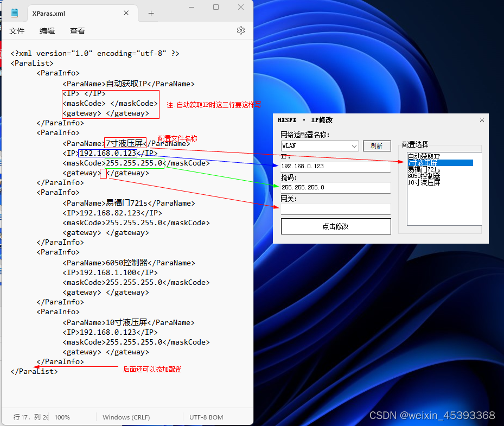Viewport: 504px width, 426px height.
Task: Select 10寸液压屏 in config list
Action: point(424,183)
